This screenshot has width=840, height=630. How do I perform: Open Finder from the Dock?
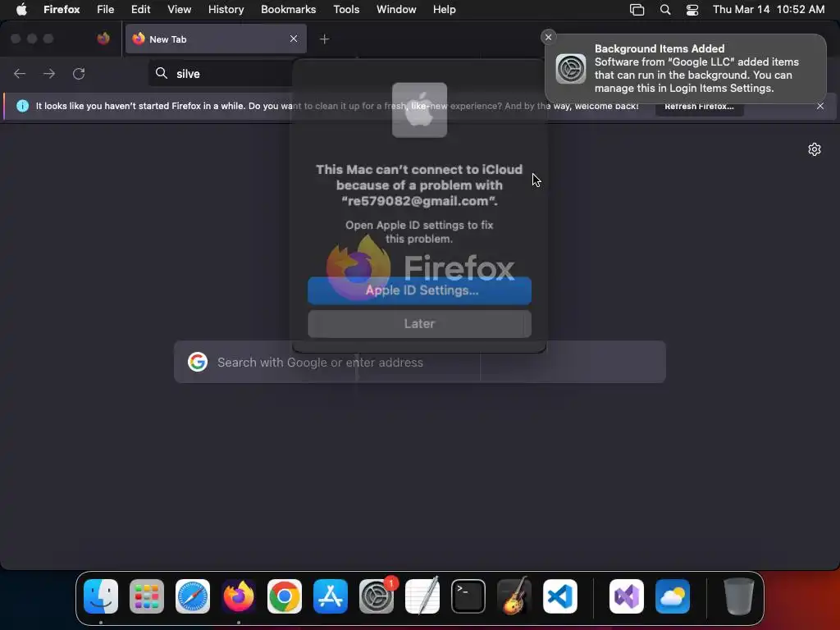[x=101, y=596]
